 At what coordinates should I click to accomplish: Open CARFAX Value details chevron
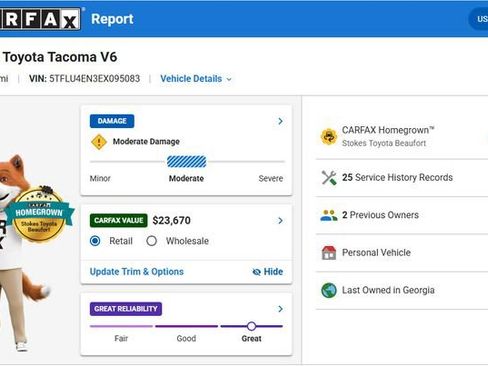[280, 221]
